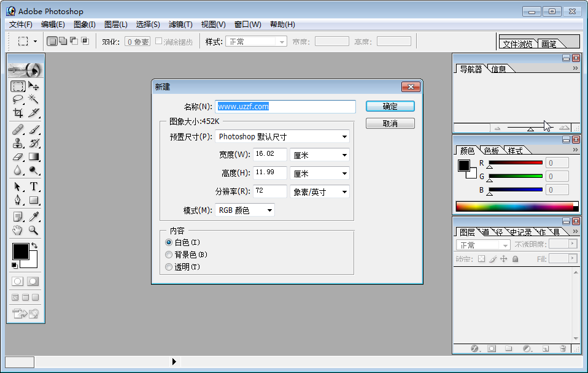Open the tool preset picker arrow
588x373 pixels.
point(35,41)
